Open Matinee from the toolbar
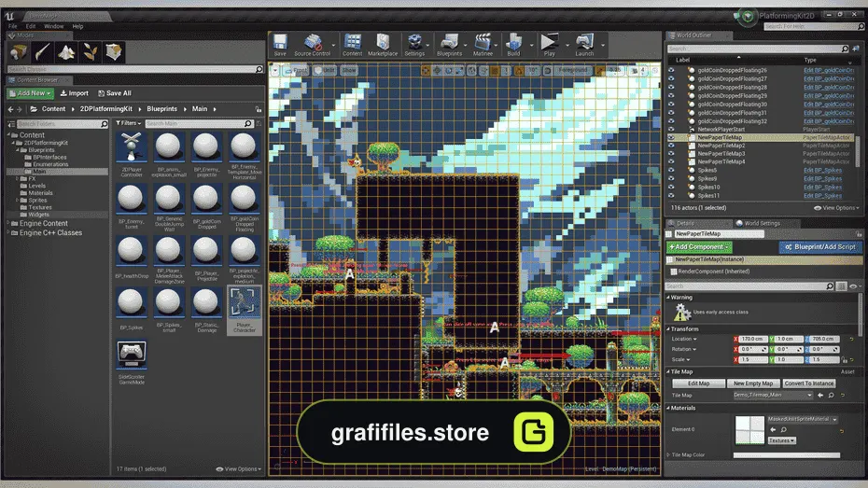This screenshot has width=868, height=488. (x=483, y=45)
